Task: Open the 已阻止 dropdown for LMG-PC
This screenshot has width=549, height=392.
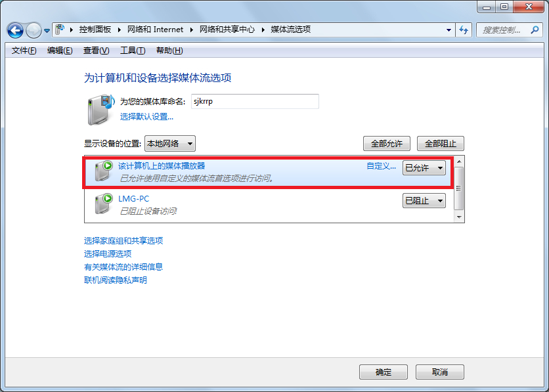Action: pos(424,201)
